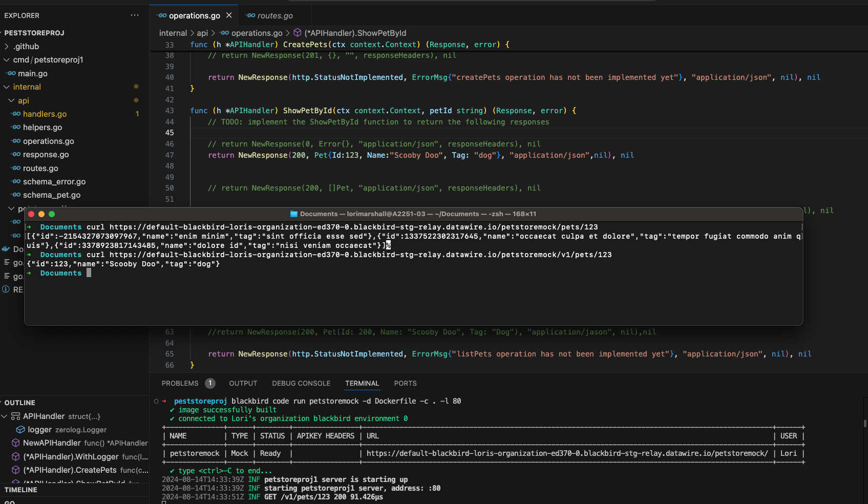The image size is (868, 504).
Task: Click the logger field icon in Outline
Action: pyautogui.click(x=20, y=430)
